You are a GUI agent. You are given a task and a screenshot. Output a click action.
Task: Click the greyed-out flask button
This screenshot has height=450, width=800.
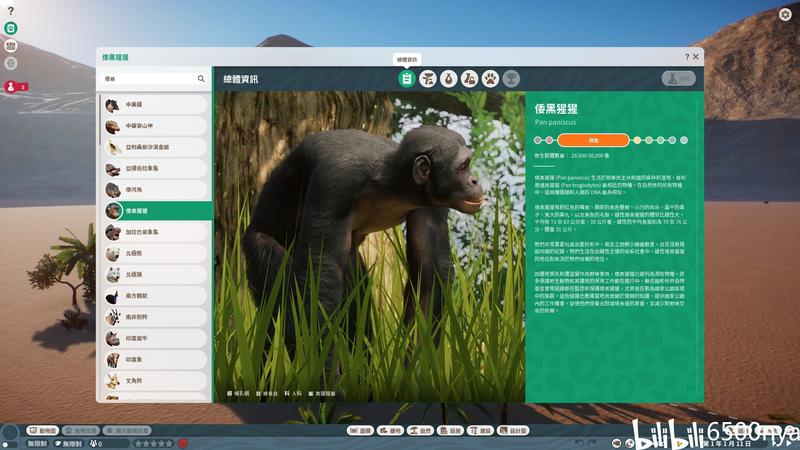tap(679, 79)
